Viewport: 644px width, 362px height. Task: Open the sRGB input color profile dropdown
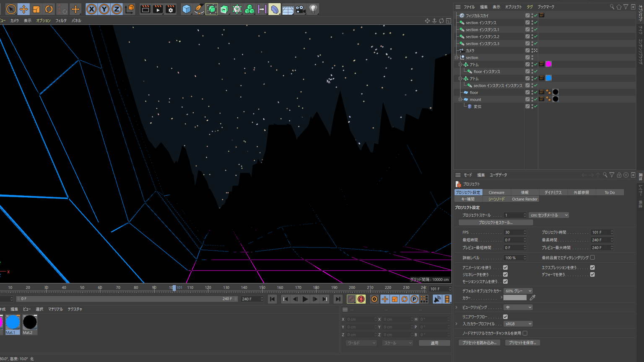click(518, 324)
